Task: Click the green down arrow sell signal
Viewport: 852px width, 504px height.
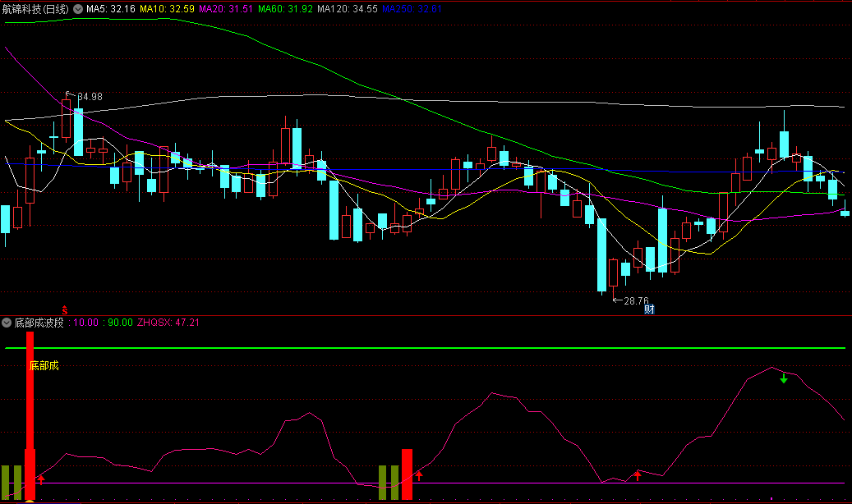Action: click(784, 378)
